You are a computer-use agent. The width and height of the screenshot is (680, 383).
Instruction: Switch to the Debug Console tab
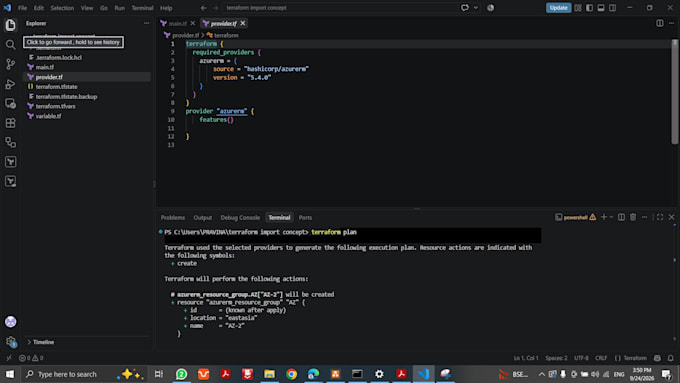(240, 217)
